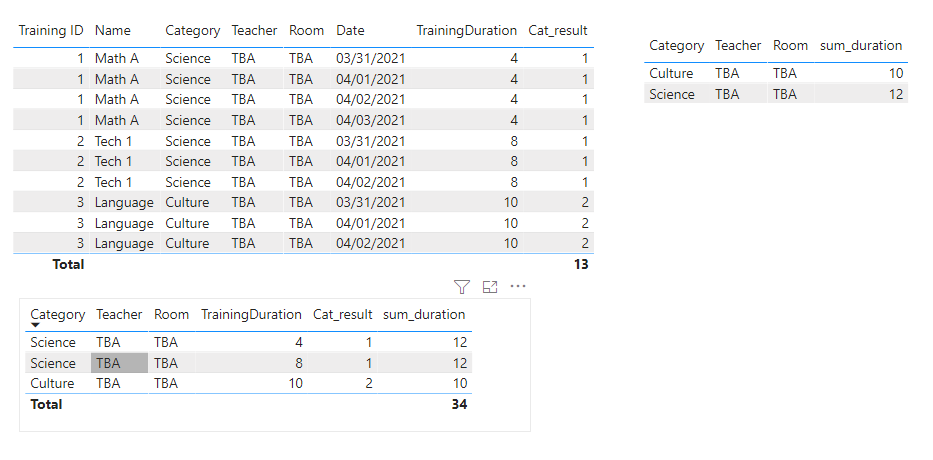Click the Room header in the right table
Viewport: 933px width, 460px height.
[790, 46]
